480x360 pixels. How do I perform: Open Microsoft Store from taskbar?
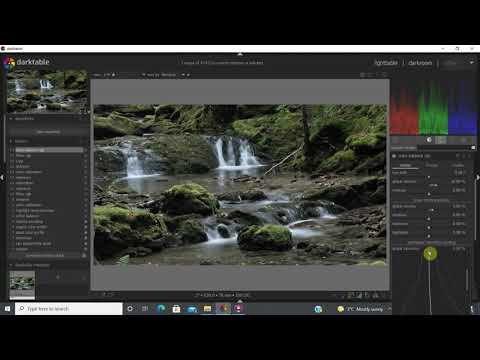tap(176, 309)
